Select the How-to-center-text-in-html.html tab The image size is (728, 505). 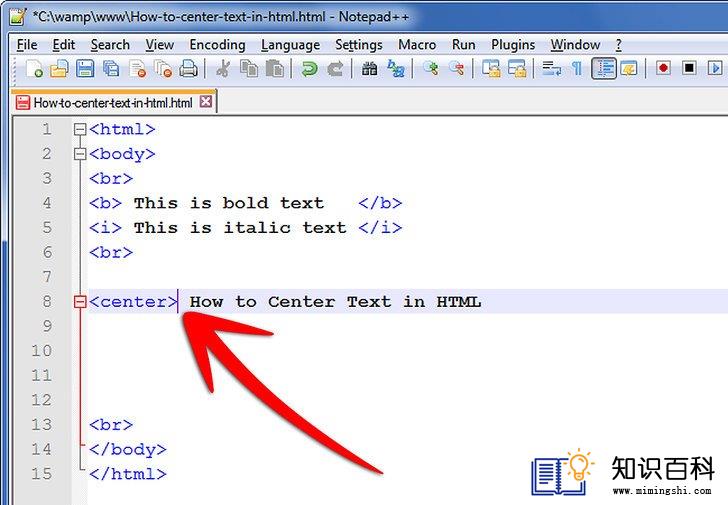point(113,103)
